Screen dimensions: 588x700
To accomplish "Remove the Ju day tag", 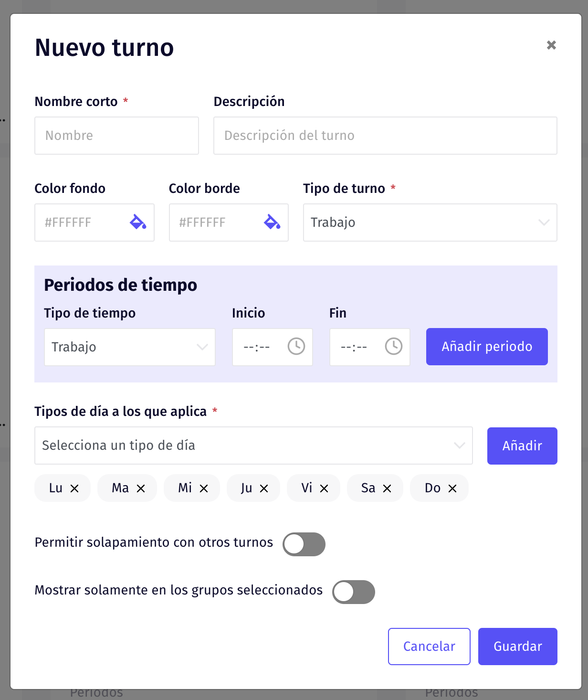I will click(x=264, y=488).
